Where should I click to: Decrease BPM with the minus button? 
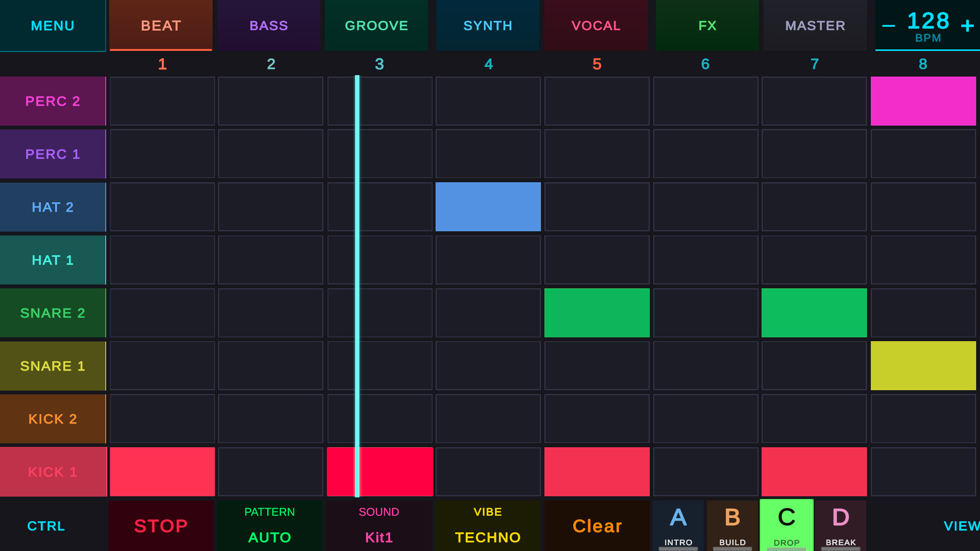[x=889, y=26]
